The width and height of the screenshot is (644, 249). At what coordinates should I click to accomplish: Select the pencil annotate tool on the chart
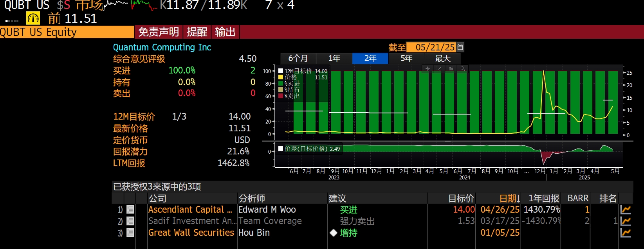(439, 69)
